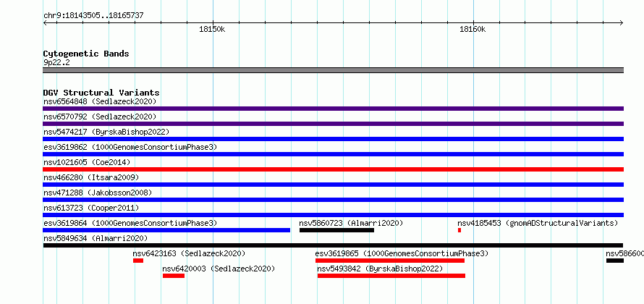The height and width of the screenshot is (304, 644).
Task: Select the short black bar under nsv58660
Action: (615, 261)
